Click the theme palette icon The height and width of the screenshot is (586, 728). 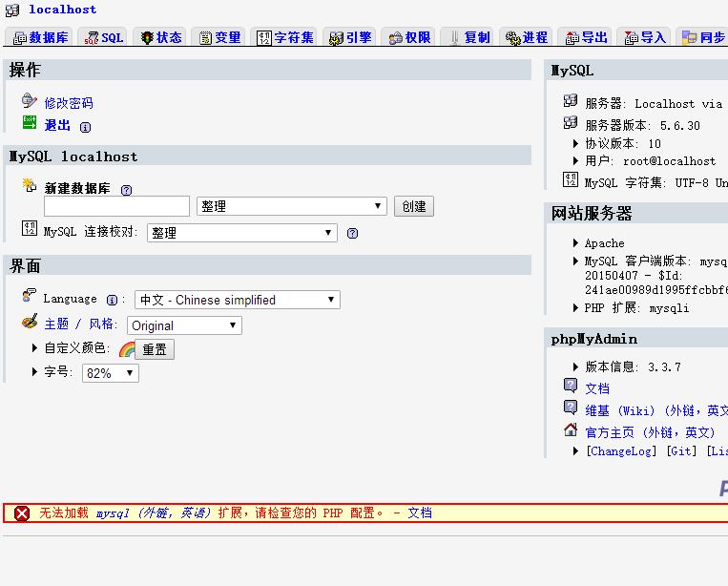coord(30,321)
